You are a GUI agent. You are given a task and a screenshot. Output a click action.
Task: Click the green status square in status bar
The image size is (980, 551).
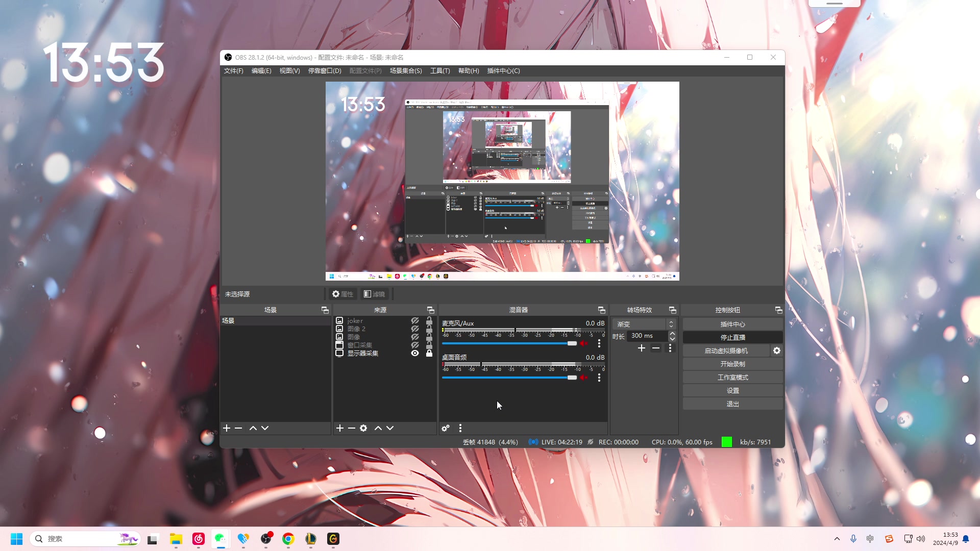(x=727, y=442)
